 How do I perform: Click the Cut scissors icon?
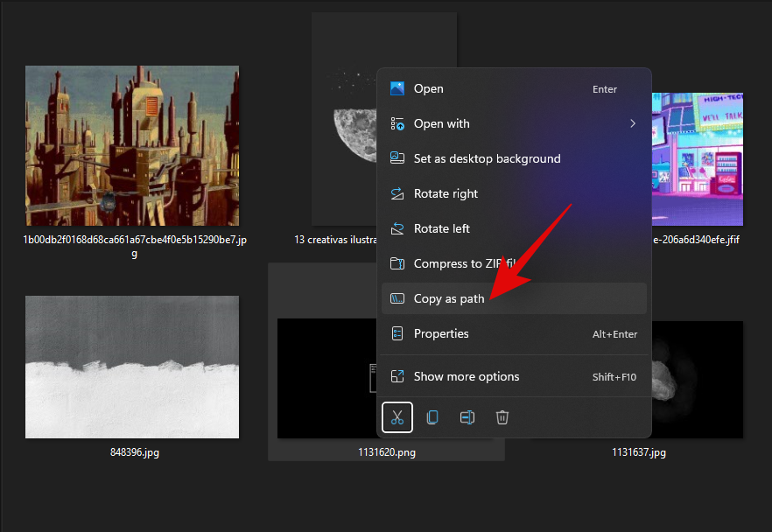click(x=397, y=417)
